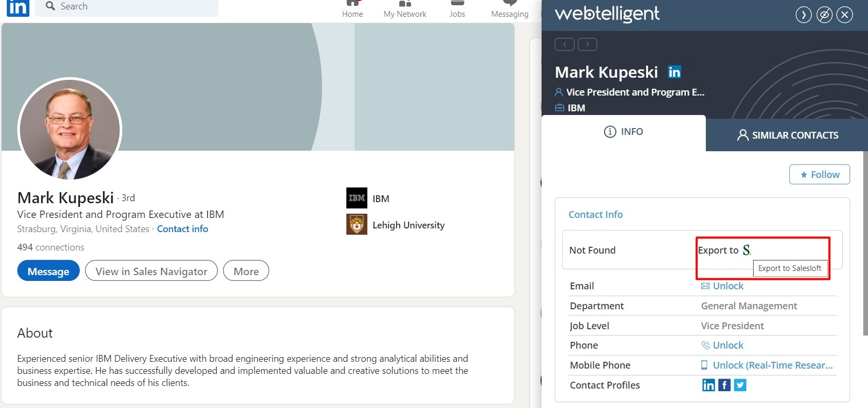This screenshot has width=868, height=408.
Task: Collapse the webtelligent panel with the arrow
Action: (x=803, y=15)
